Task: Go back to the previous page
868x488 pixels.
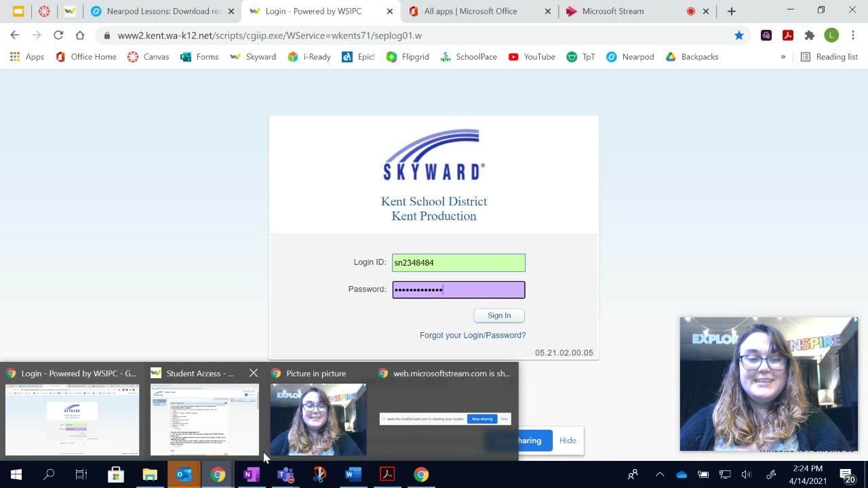Action: (15, 35)
